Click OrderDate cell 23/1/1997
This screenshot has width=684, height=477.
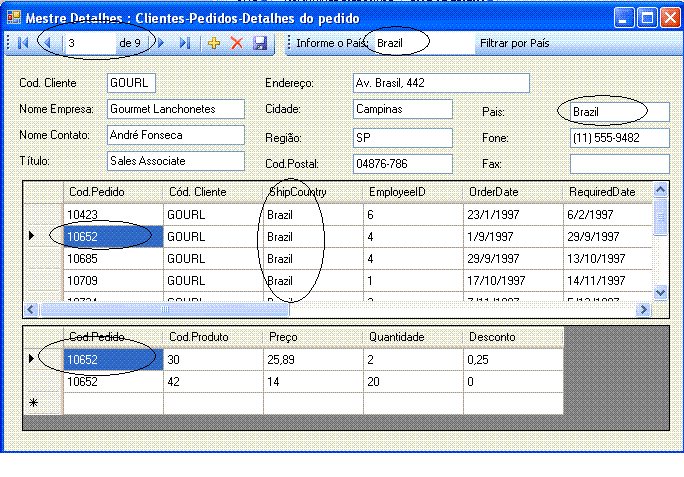click(513, 215)
